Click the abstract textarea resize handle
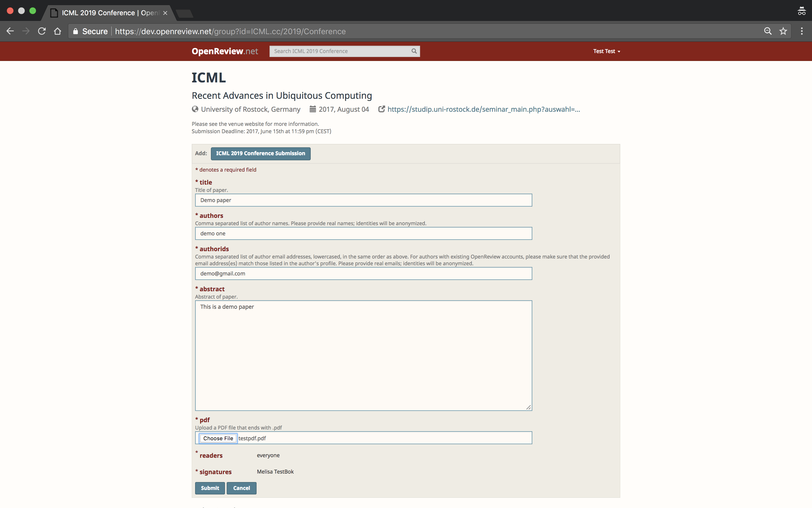The height and width of the screenshot is (508, 812). (528, 407)
